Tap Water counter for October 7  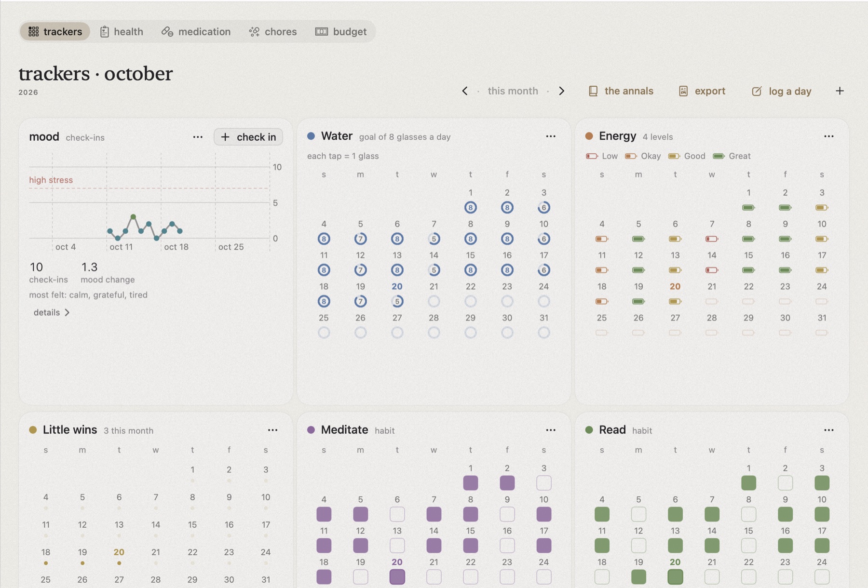click(434, 239)
